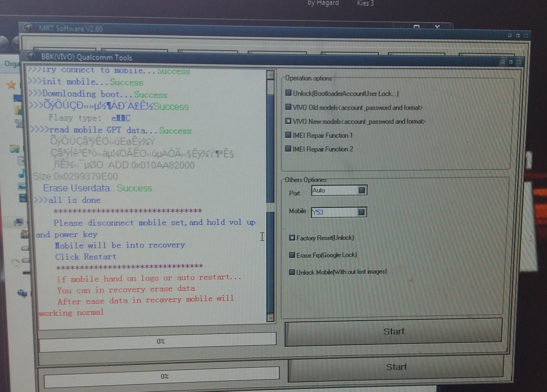This screenshot has height=392, width=547.
Task: Click 'Operation options' group label
Action: tap(309, 78)
